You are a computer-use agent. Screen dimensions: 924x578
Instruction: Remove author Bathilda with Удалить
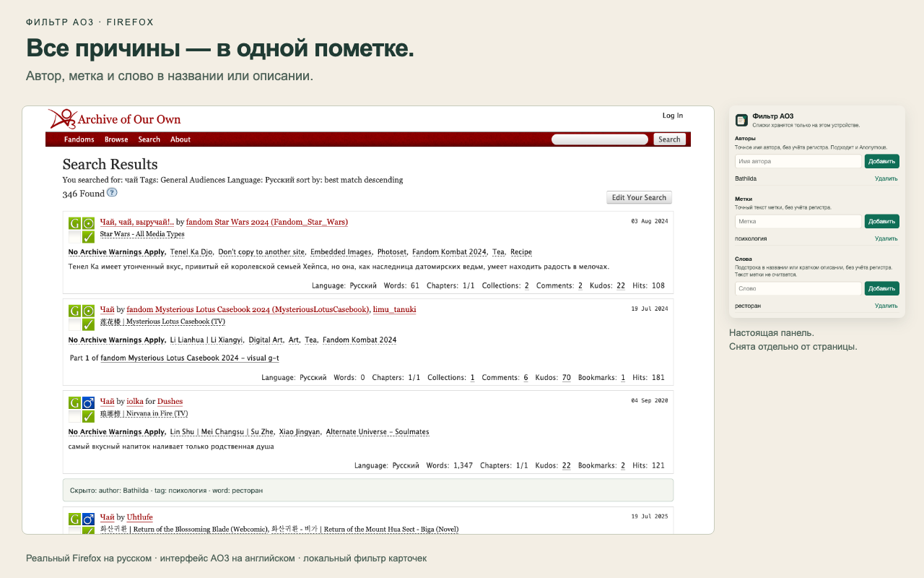[886, 178]
